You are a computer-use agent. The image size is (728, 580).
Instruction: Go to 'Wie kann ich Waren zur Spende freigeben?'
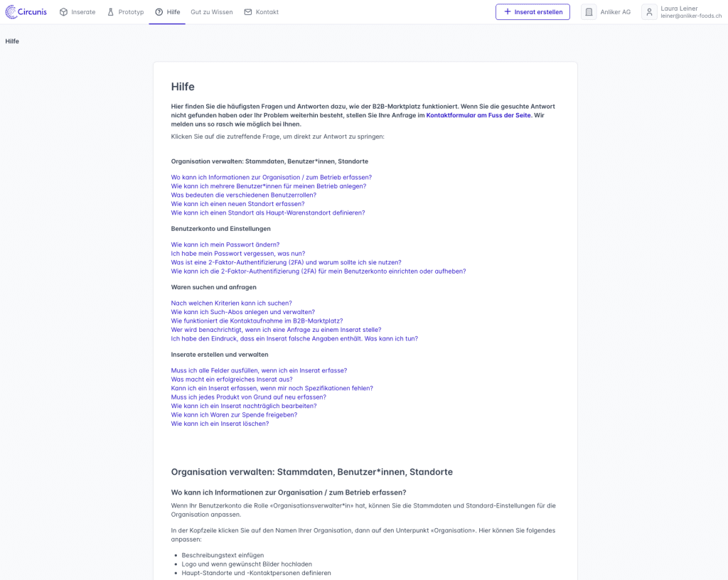click(234, 414)
